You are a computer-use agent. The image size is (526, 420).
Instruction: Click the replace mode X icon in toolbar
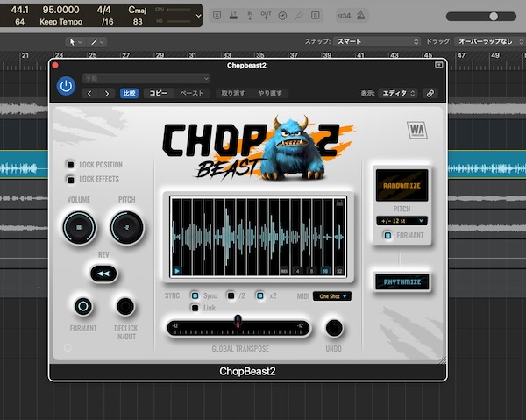(x=217, y=16)
